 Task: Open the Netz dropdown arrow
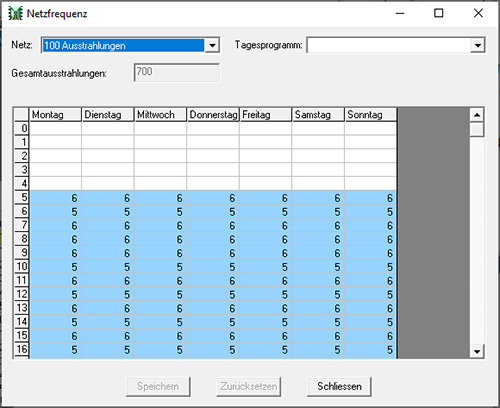212,45
